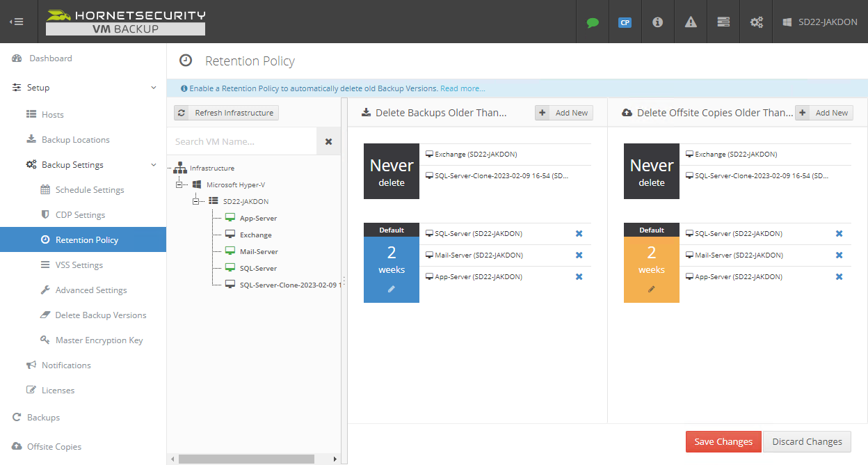Image resolution: width=868 pixels, height=465 pixels.
Task: Select the App-Server VM in the tree
Action: pos(258,219)
